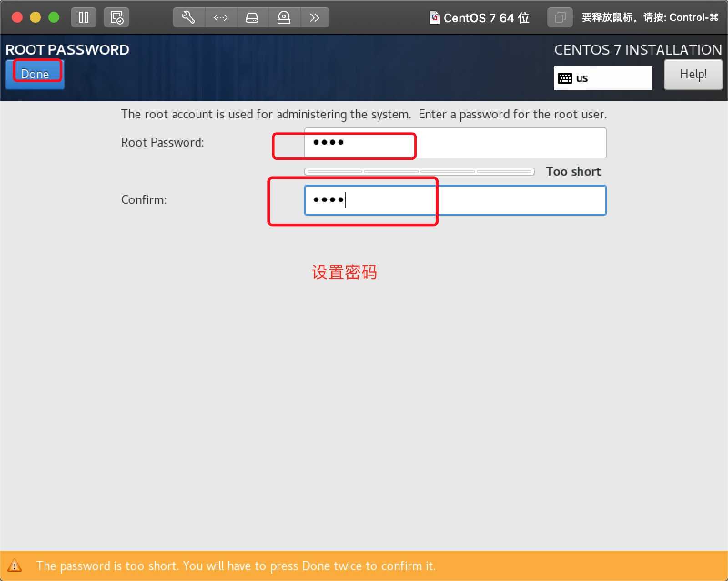This screenshot has width=728, height=581.
Task: Click the keyboard icon beside us
Action: pos(565,78)
